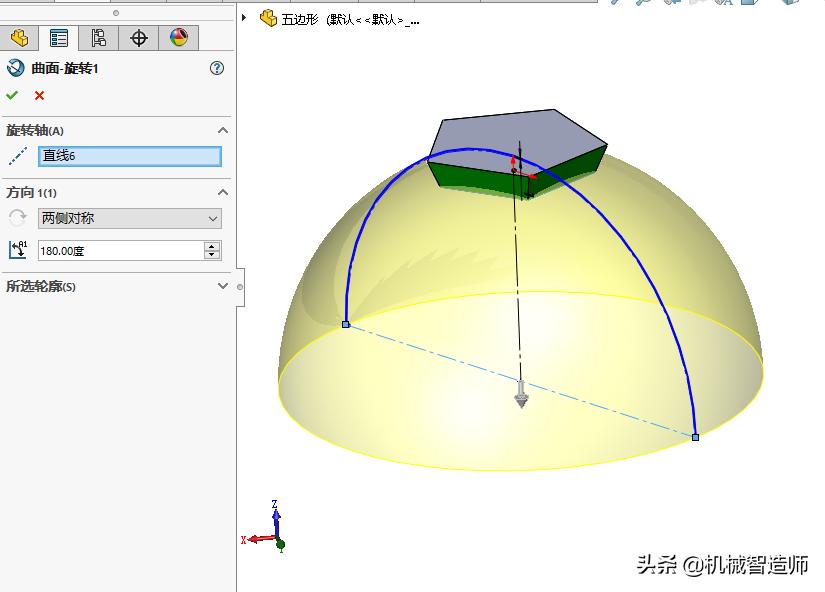Switch to the PropertyManager tab
Image resolution: width=825 pixels, height=592 pixels.
coord(58,37)
